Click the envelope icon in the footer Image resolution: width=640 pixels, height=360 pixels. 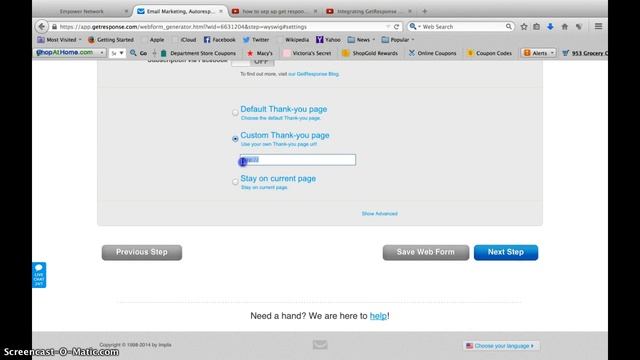(320, 345)
